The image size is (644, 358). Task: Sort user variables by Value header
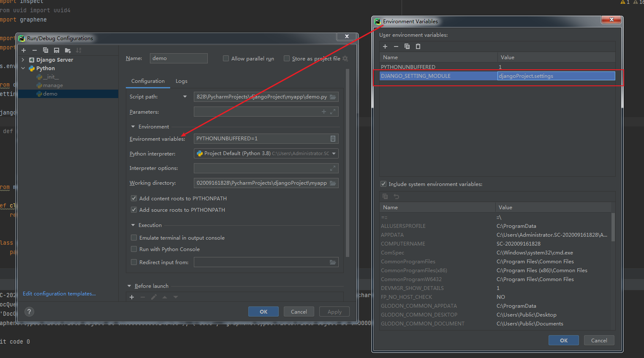click(x=556, y=57)
